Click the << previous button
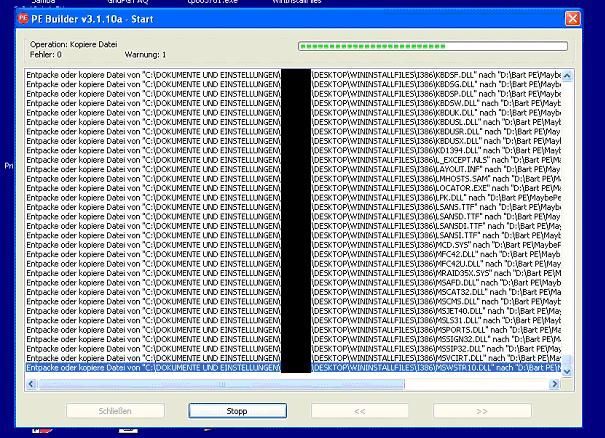605x438 pixels. click(x=360, y=411)
